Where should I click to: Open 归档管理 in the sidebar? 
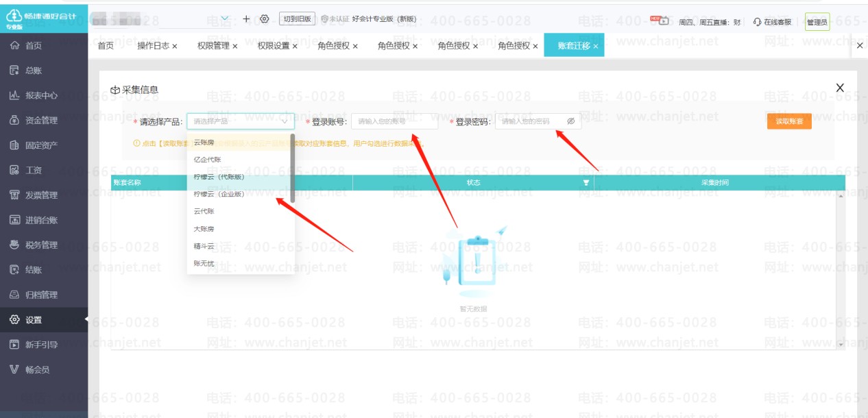coord(41,295)
